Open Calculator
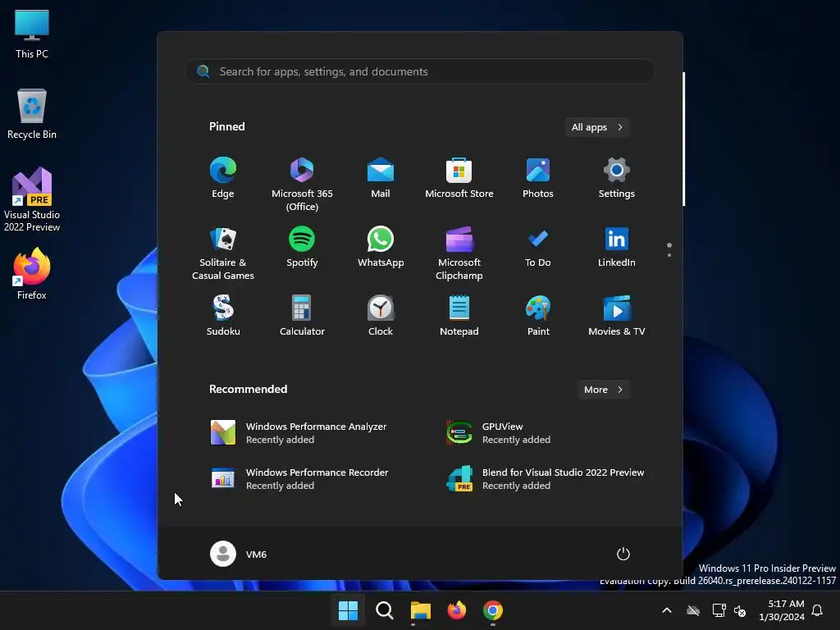The width and height of the screenshot is (840, 630). (302, 316)
